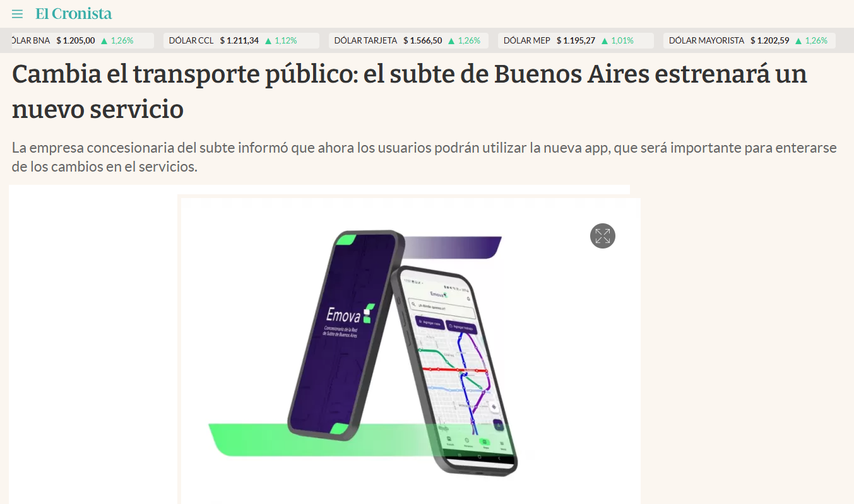Image resolution: width=854 pixels, height=504 pixels.
Task: Click the El Cronista logo
Action: pos(73,13)
